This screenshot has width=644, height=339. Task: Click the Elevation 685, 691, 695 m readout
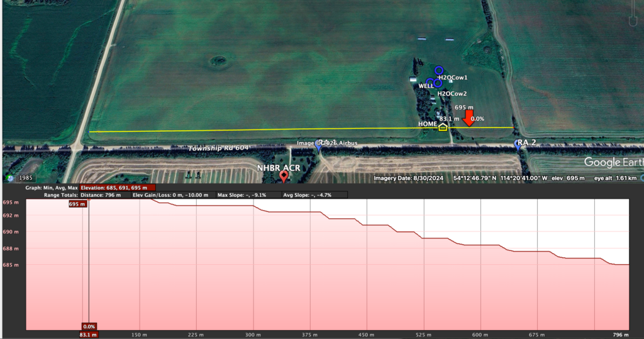pos(118,187)
